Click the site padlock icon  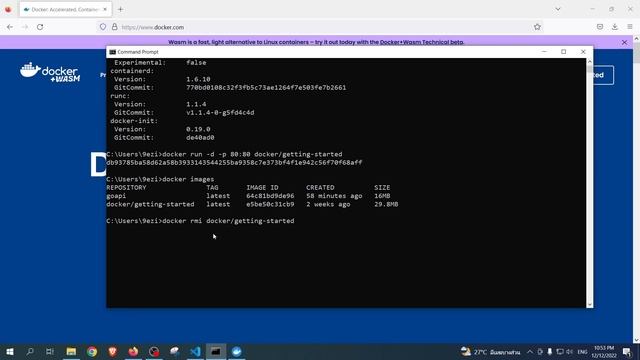click(115, 27)
